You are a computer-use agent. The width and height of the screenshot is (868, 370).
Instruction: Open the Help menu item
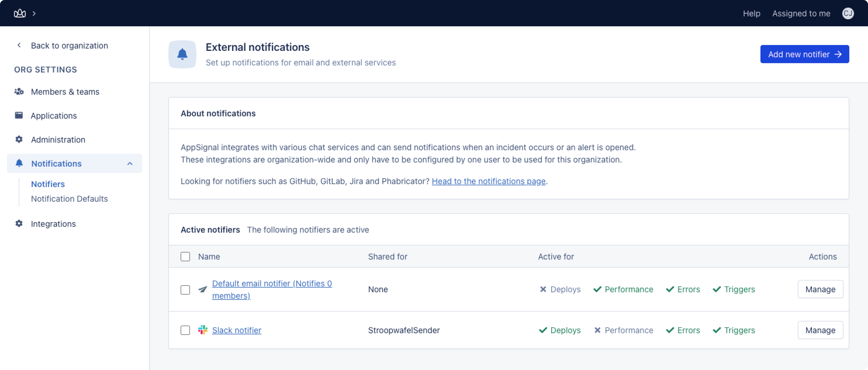point(751,13)
